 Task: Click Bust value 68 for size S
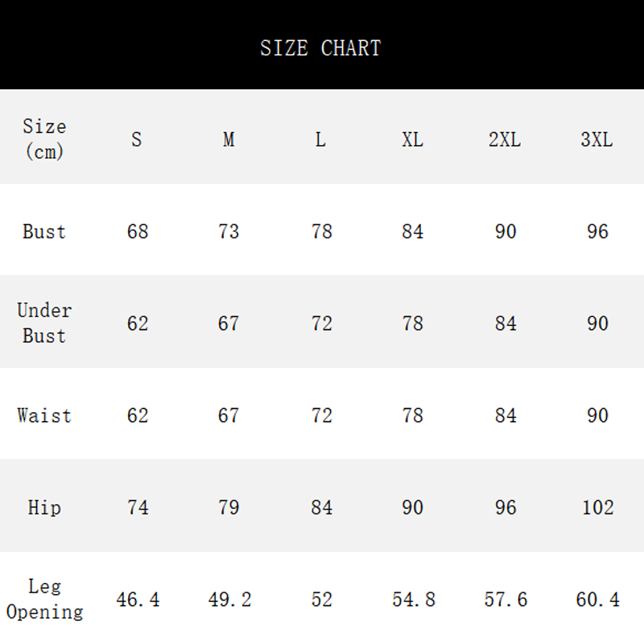click(x=138, y=232)
